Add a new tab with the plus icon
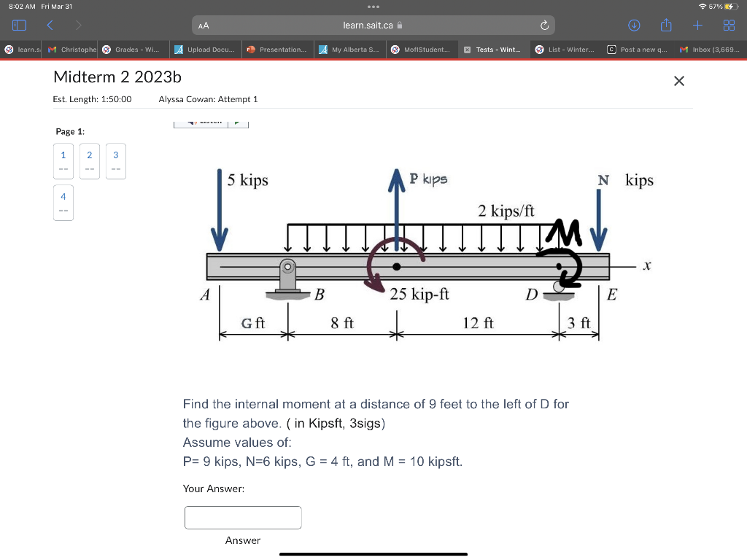The width and height of the screenshot is (747, 560). tap(697, 26)
